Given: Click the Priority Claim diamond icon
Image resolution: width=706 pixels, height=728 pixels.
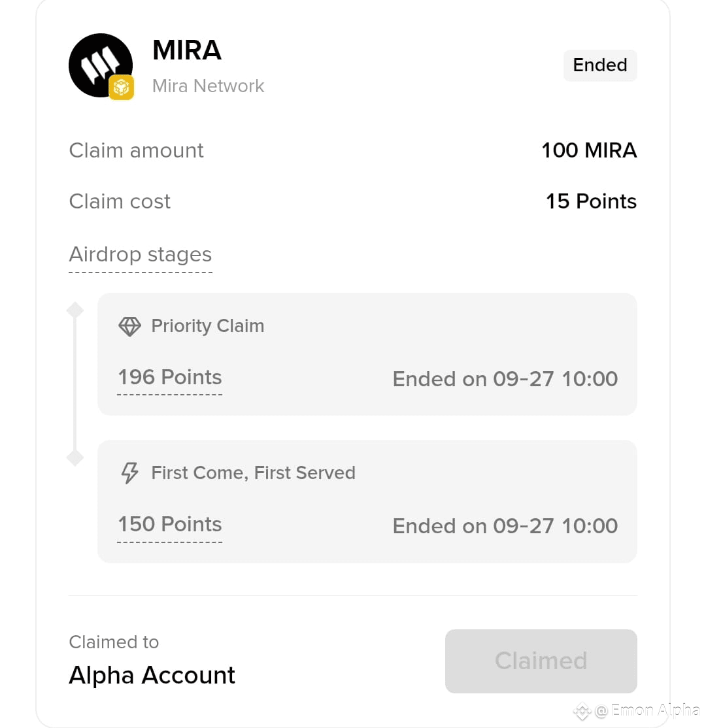Looking at the screenshot, I should (129, 326).
